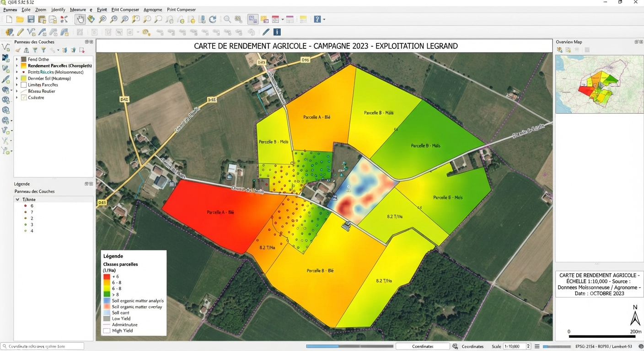Screen dimensions: 644x351
Task: Click the first filter funnel icon in layers panel
Action: click(x=35, y=50)
